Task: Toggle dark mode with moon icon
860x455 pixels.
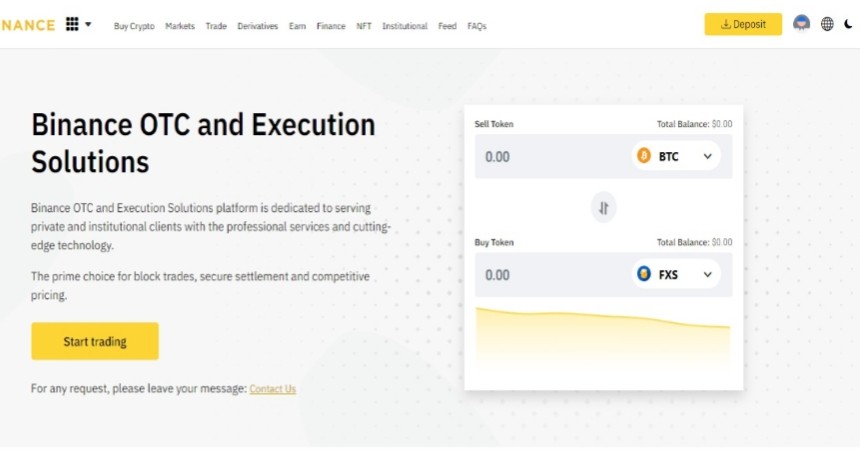Action: pos(848,24)
